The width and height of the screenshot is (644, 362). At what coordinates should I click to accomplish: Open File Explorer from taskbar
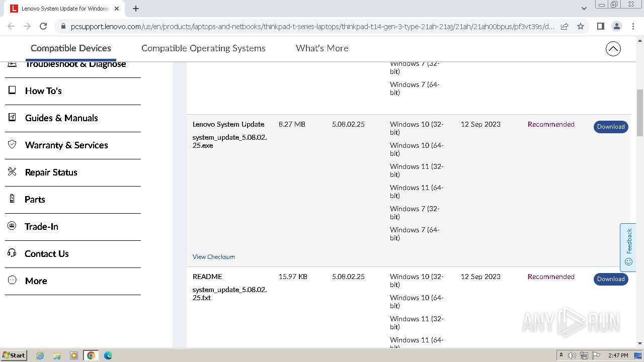(x=57, y=355)
